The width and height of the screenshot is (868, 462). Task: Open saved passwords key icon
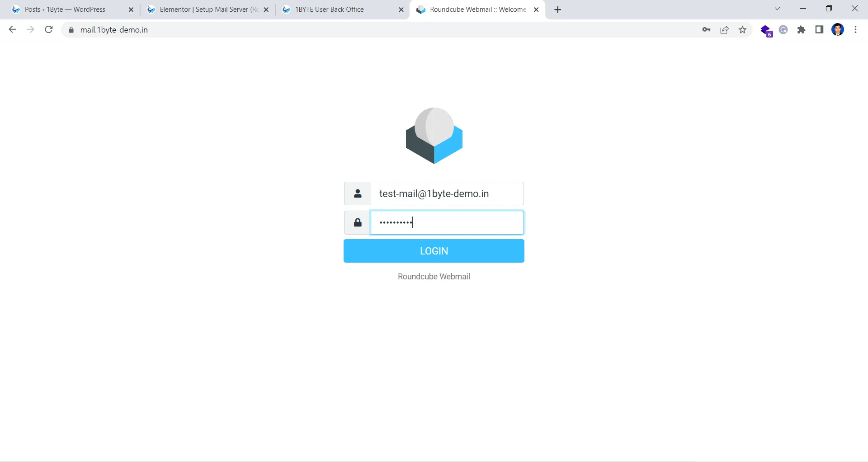point(706,30)
